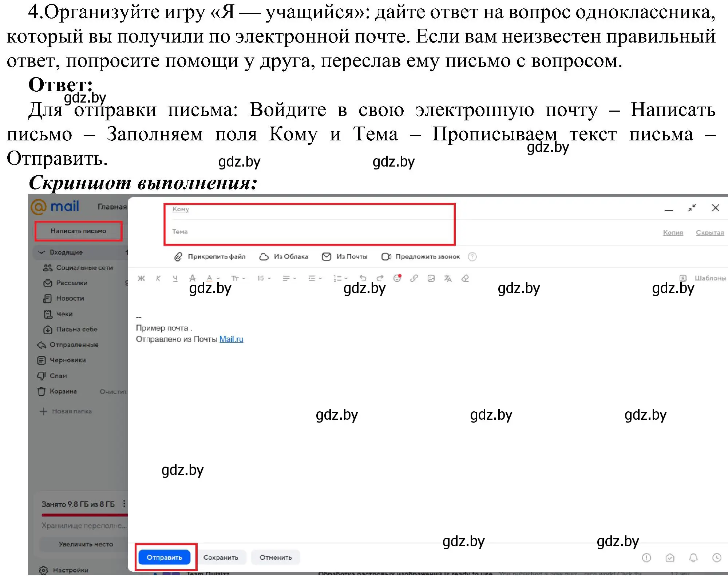Click the clear formatting eraser icon
Viewport: 728px width, 579px height.
pos(465,278)
